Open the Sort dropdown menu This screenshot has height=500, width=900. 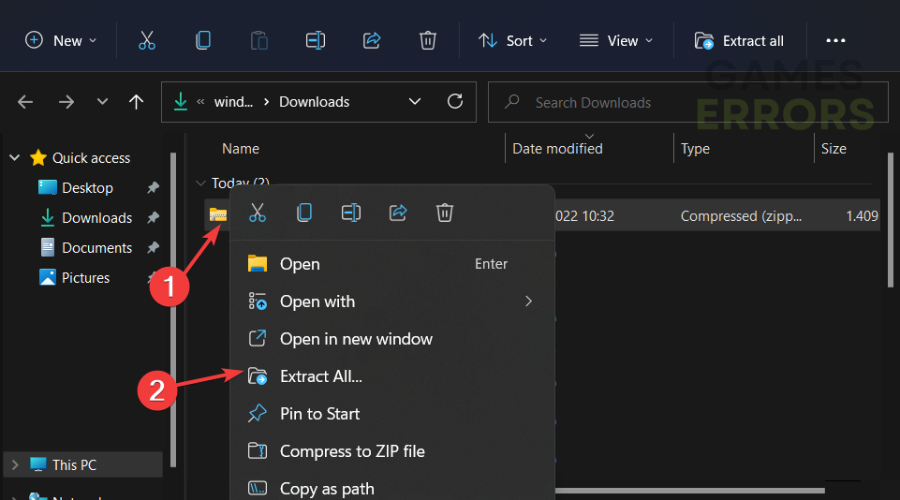coord(513,41)
